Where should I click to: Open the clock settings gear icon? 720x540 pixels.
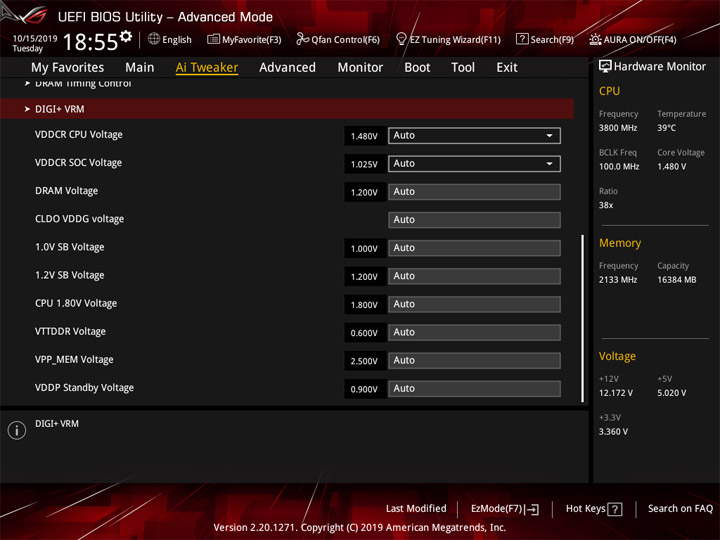tap(126, 36)
